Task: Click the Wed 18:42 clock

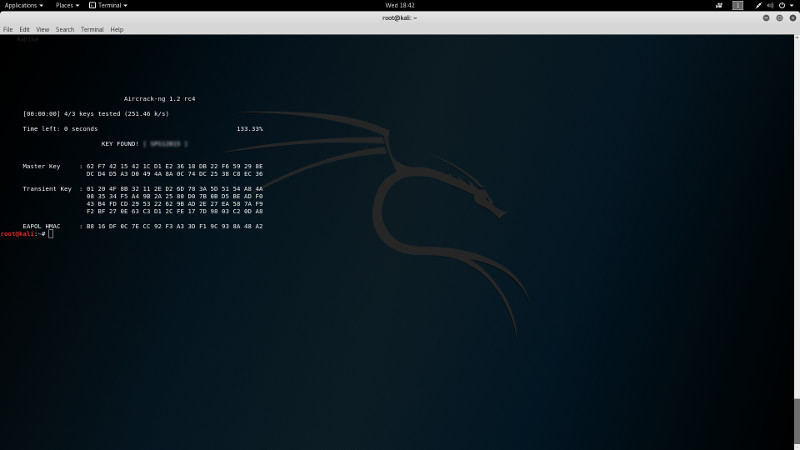Action: 399,5
